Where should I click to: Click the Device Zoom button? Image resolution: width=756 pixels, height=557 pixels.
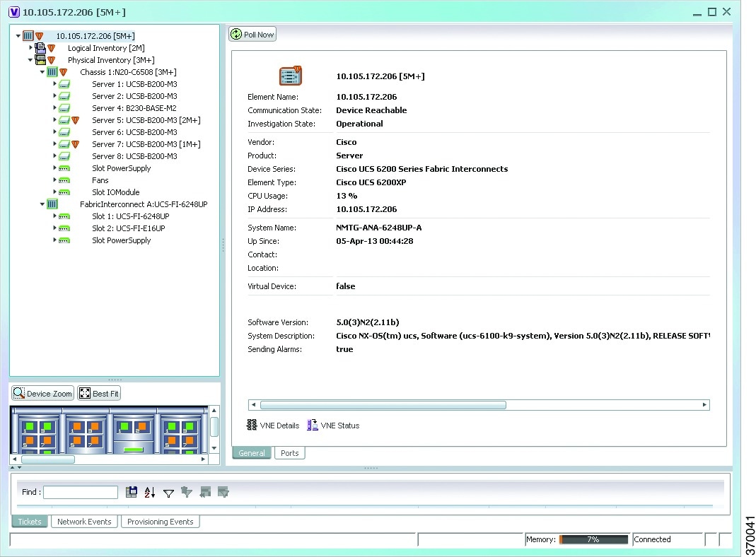[43, 393]
